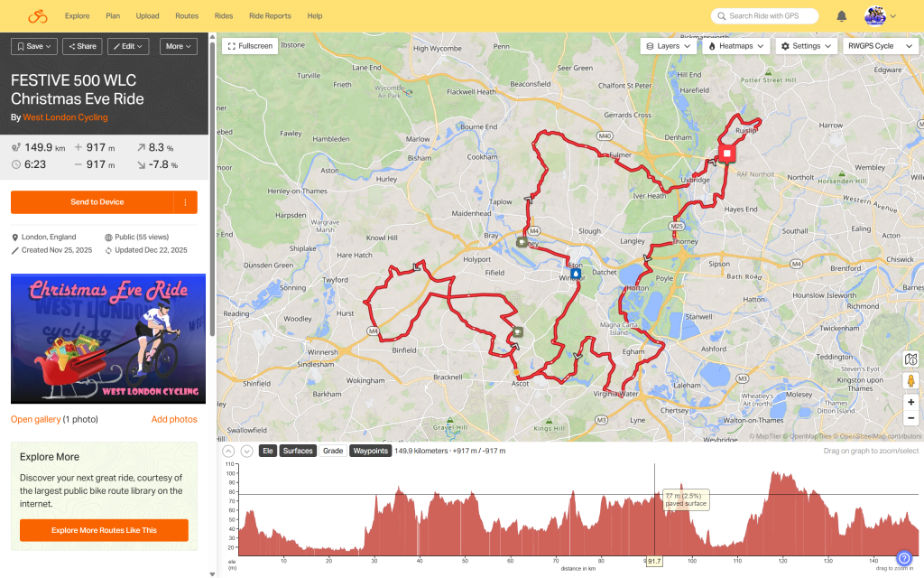This screenshot has width=924, height=578.
Task: Toggle the Ele elevation graph option
Action: tap(268, 451)
